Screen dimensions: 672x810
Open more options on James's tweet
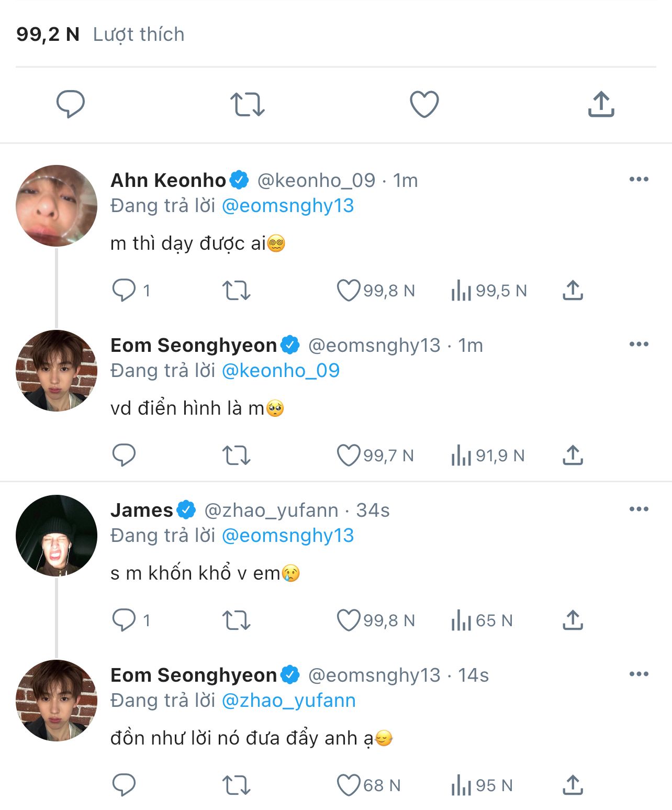coord(639,509)
